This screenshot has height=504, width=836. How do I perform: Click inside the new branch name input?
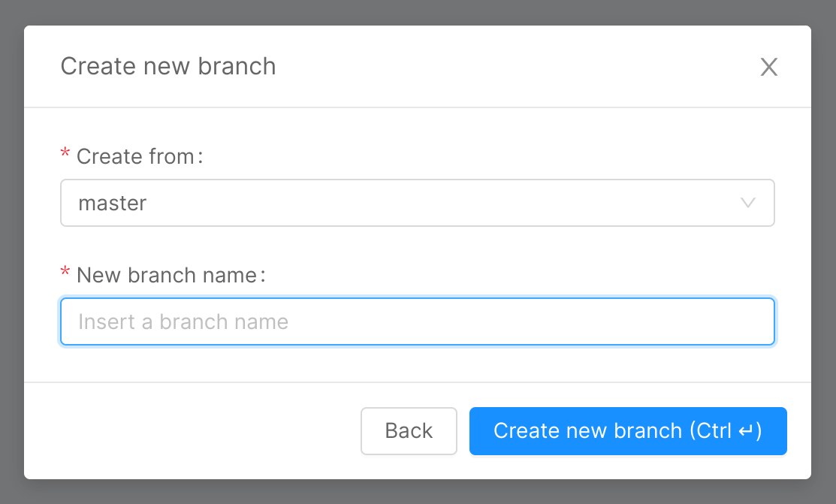point(418,321)
